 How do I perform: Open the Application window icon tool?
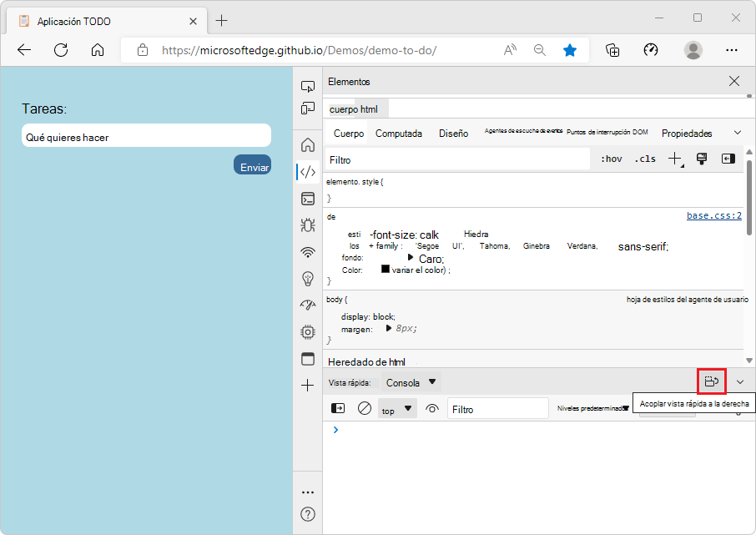[x=308, y=359]
